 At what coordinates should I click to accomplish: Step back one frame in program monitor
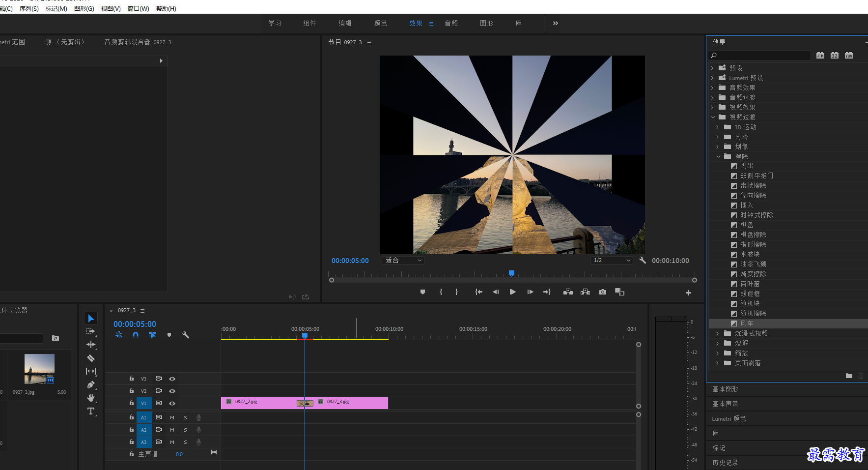(496, 292)
